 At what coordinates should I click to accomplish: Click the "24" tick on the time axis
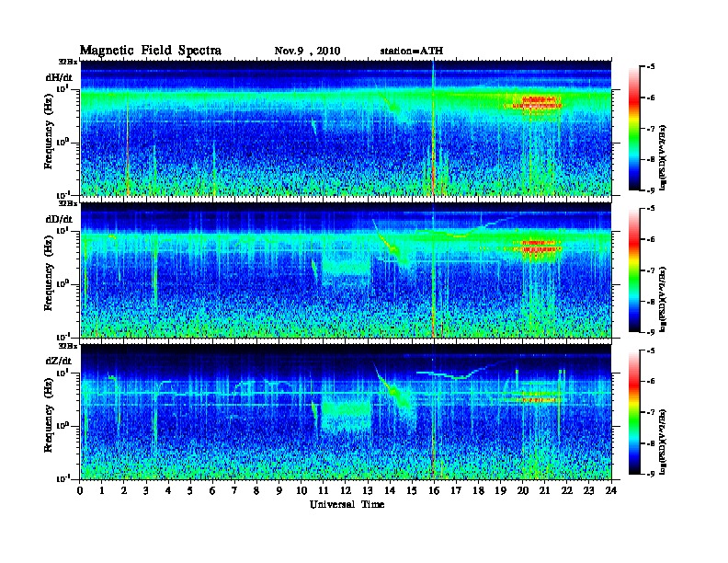(611, 490)
